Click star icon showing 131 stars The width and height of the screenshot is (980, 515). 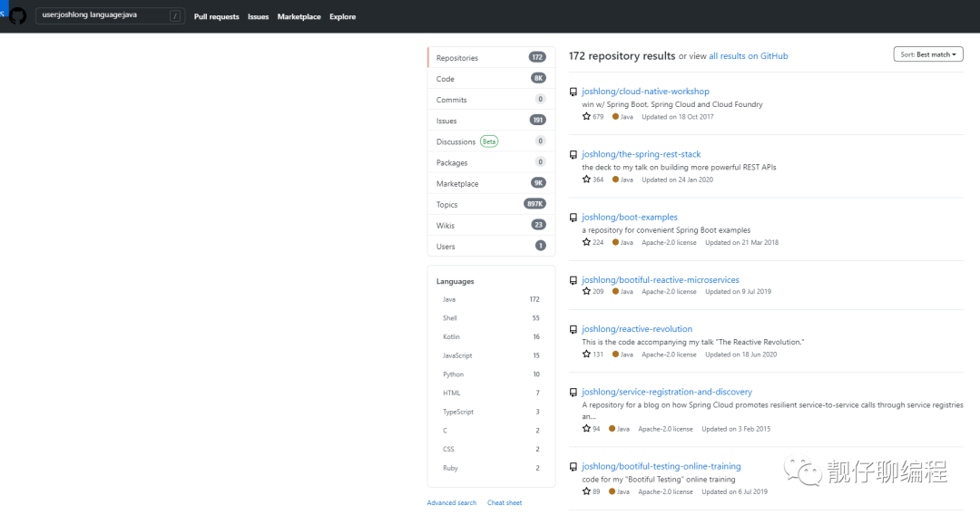click(x=586, y=354)
